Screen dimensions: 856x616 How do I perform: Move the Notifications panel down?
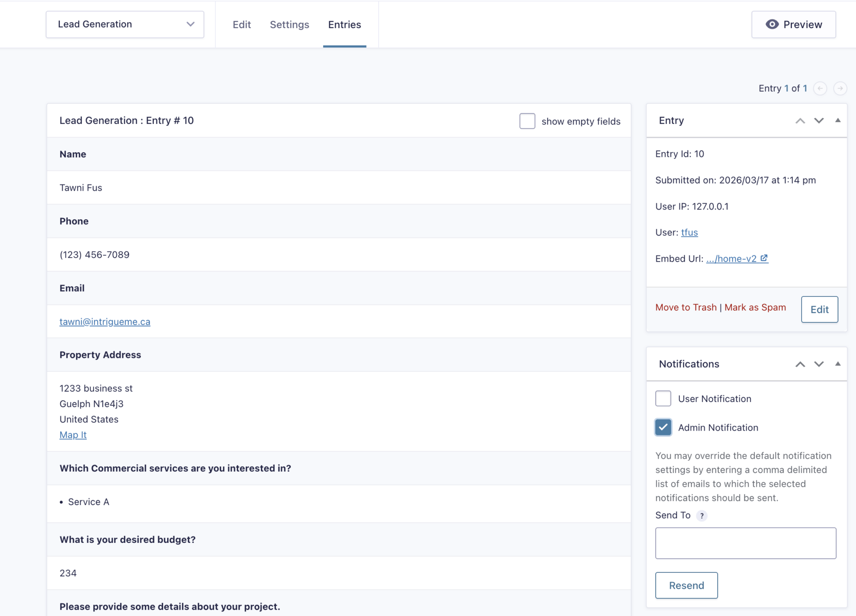819,364
